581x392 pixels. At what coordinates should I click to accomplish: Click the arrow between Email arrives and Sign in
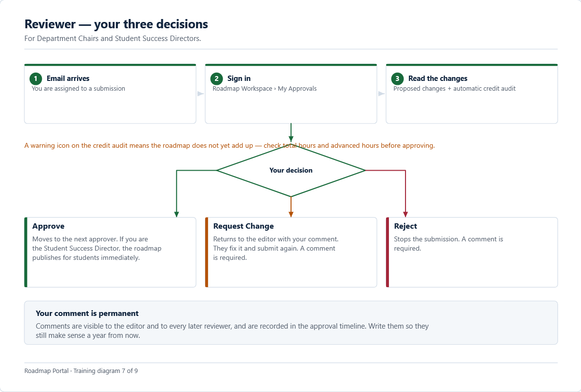pos(200,94)
